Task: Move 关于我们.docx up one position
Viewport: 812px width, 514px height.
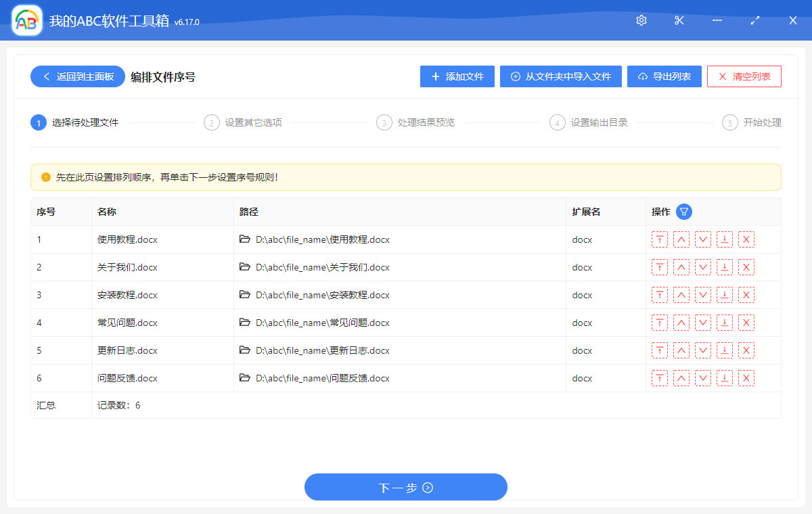Action: 681,266
